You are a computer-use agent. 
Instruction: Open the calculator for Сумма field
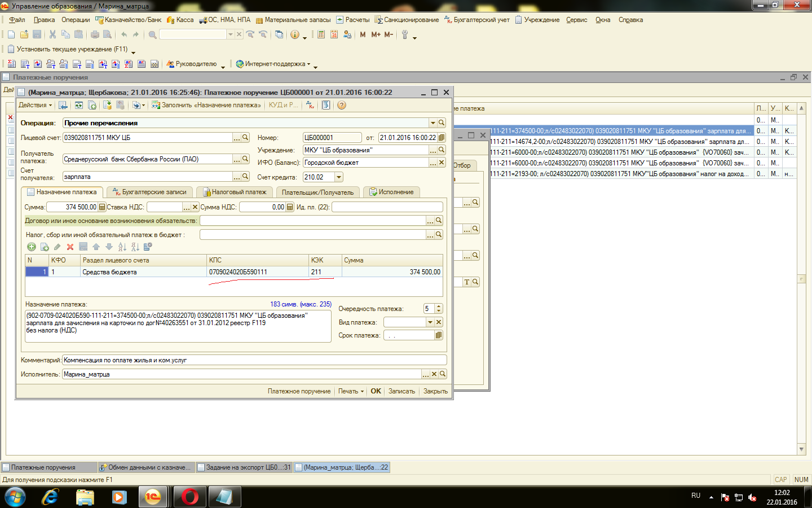(102, 207)
